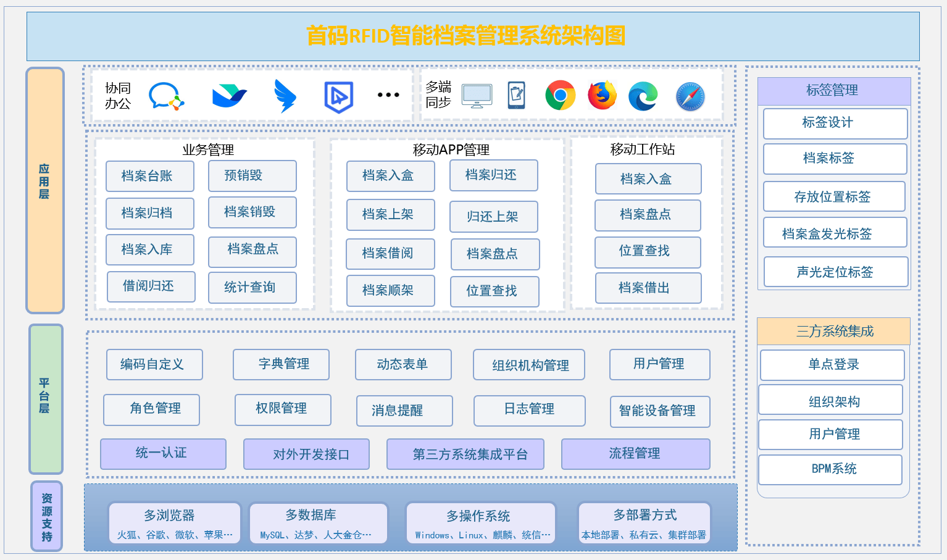Click the Google Chrome icon
This screenshot has height=560, width=947.
pyautogui.click(x=560, y=96)
